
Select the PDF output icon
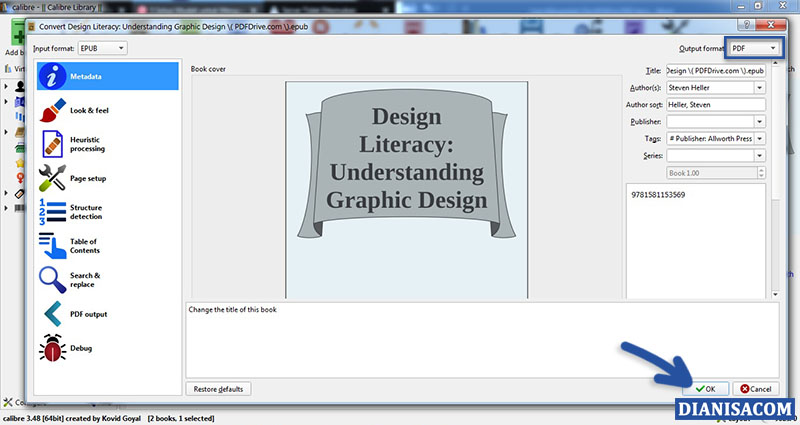tap(52, 314)
